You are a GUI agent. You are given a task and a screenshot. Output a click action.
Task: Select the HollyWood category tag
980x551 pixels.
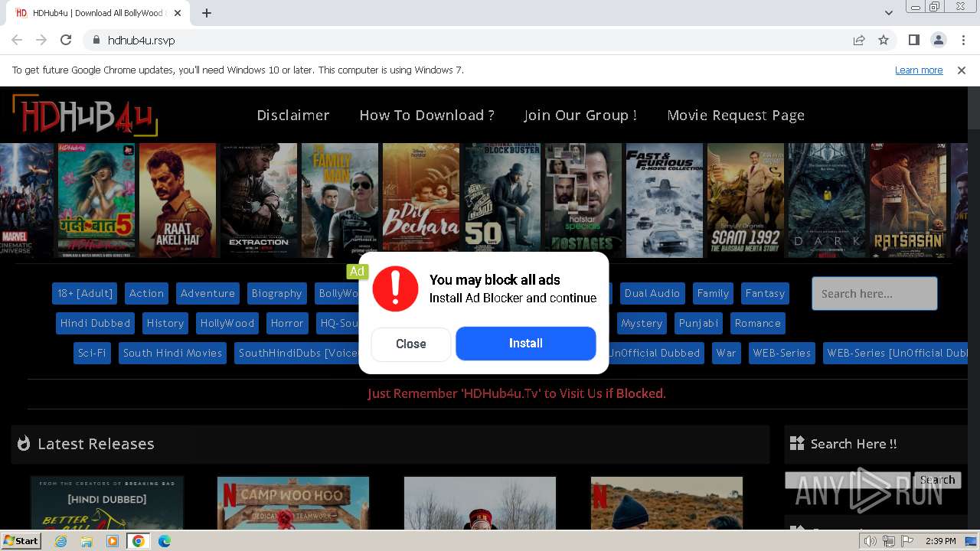click(227, 323)
